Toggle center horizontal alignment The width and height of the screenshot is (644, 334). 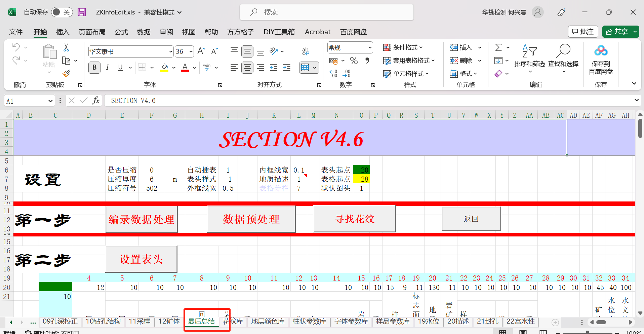click(x=247, y=68)
